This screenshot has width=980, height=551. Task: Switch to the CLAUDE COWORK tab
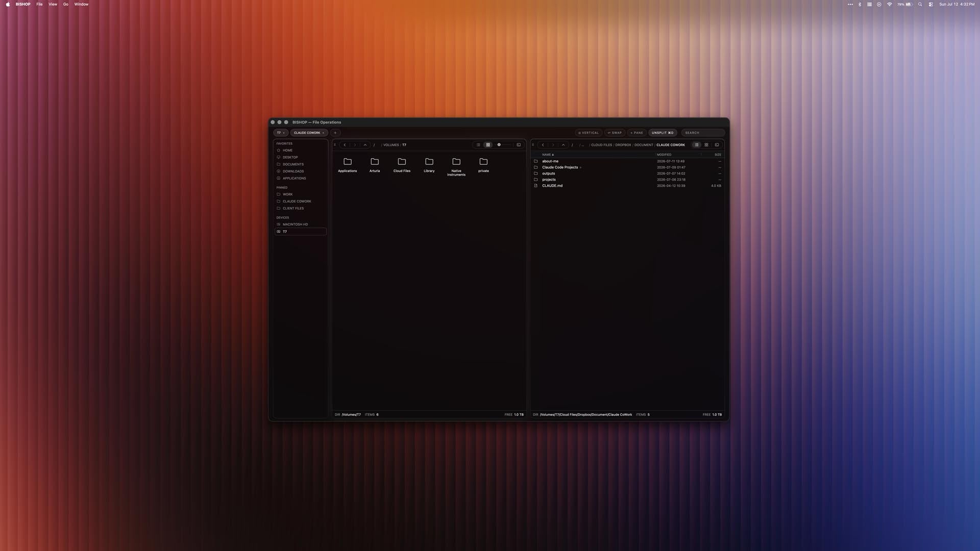(307, 133)
